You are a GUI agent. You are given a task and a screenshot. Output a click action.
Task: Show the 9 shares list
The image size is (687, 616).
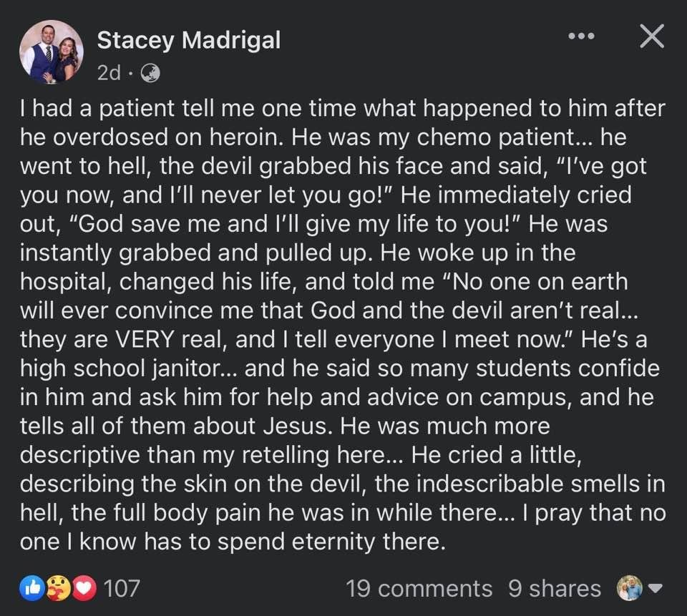point(555,588)
